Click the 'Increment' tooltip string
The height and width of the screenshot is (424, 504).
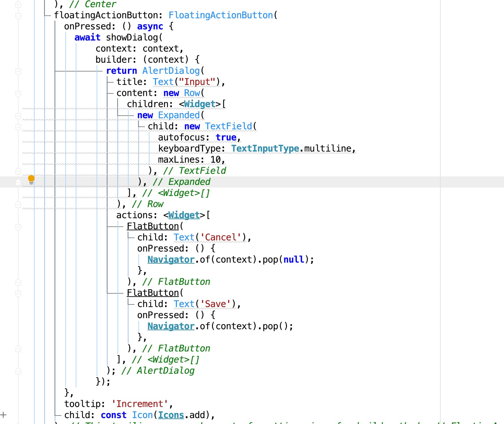tap(140, 404)
